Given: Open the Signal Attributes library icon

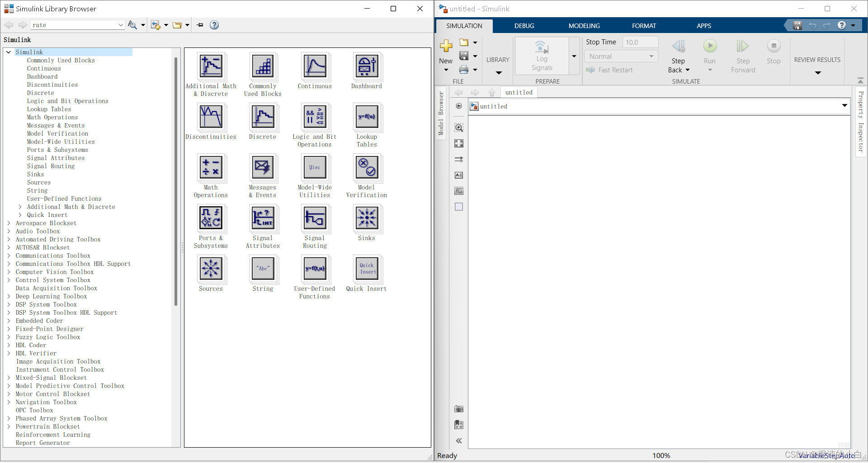Looking at the screenshot, I should [263, 218].
